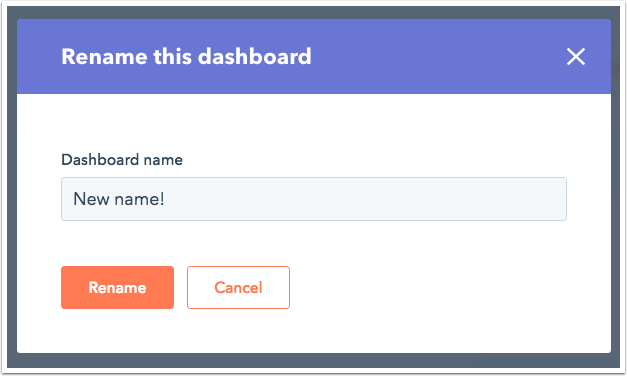Viewport: 627px width, 376px height.
Task: Confirm the new name with orange Rename
Action: click(117, 287)
